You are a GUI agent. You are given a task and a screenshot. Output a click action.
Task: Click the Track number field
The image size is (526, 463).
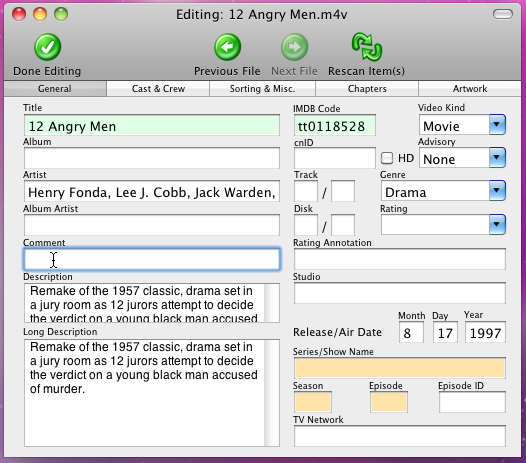306,191
